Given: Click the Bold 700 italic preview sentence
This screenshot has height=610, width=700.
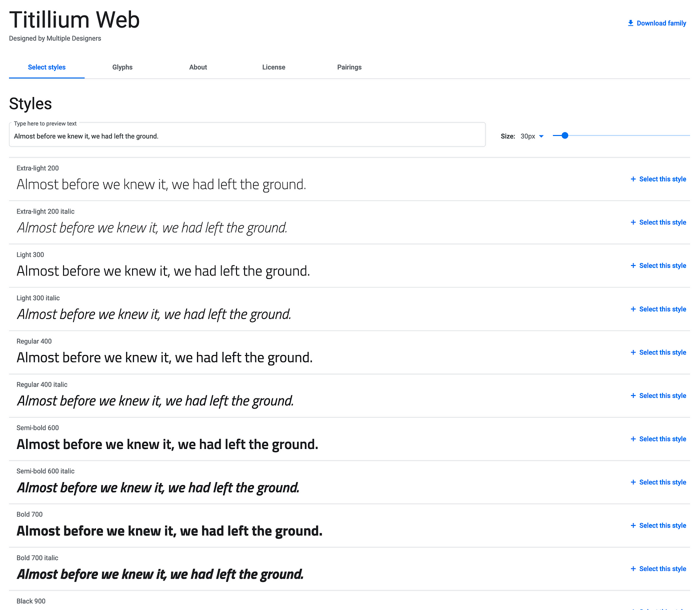Looking at the screenshot, I should point(160,574).
